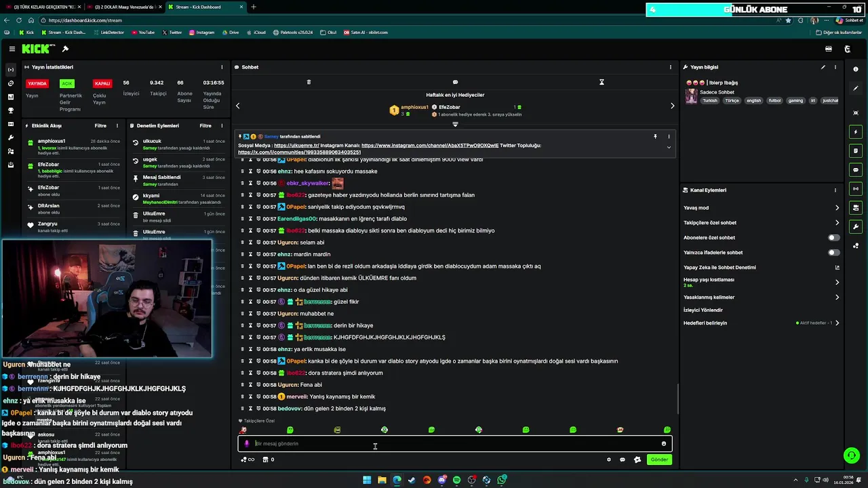Open Steam from the Windows taskbar
Screen dimensions: 868x488
tap(412, 480)
